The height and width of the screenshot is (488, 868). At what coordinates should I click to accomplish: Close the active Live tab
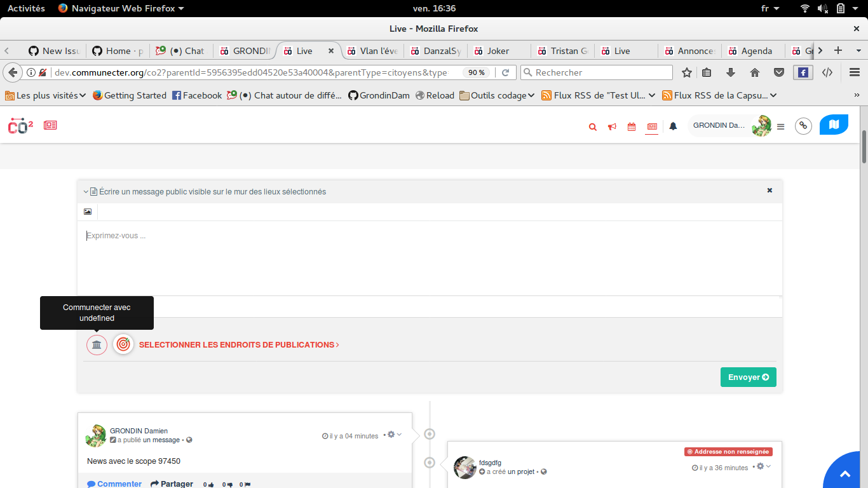click(x=330, y=51)
